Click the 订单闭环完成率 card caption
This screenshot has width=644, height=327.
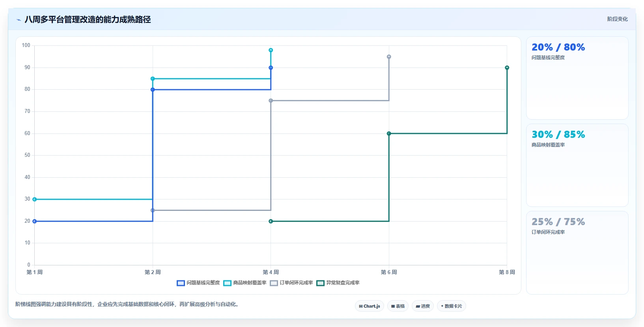(548, 232)
